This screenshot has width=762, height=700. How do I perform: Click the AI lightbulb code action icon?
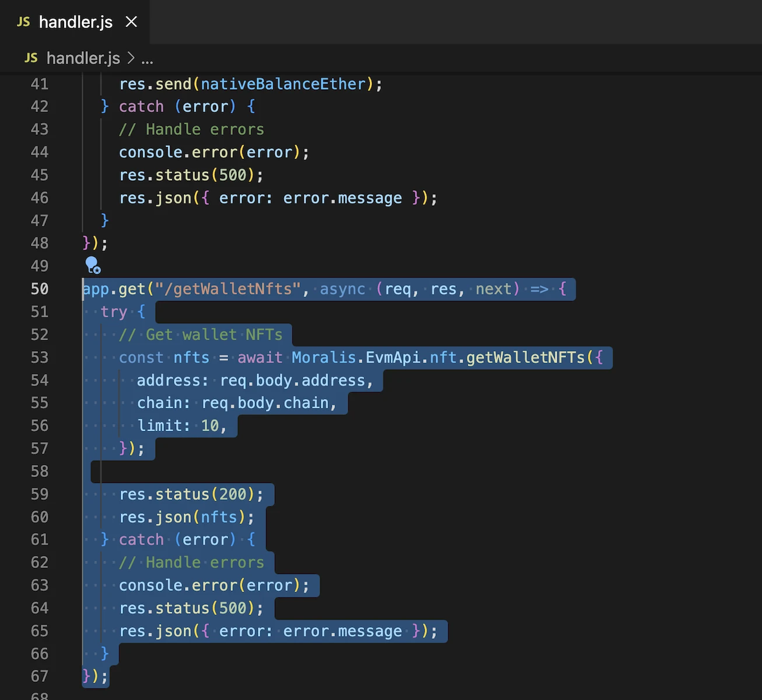tap(93, 265)
